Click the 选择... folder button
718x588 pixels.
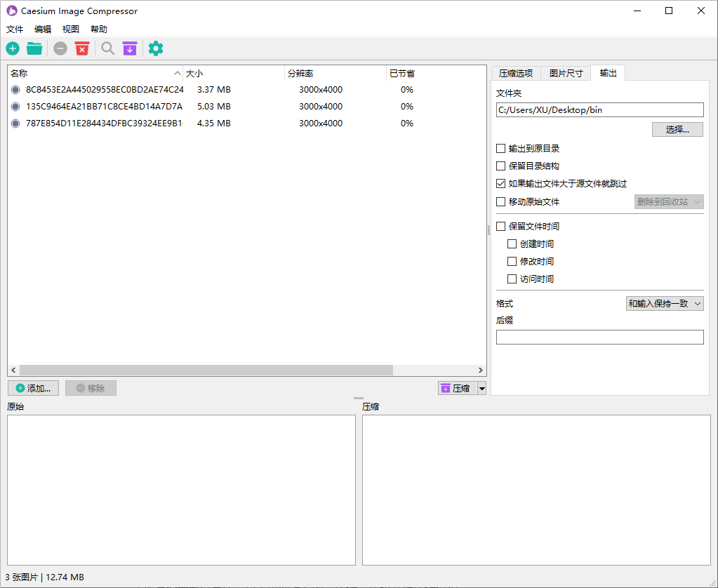[677, 130]
